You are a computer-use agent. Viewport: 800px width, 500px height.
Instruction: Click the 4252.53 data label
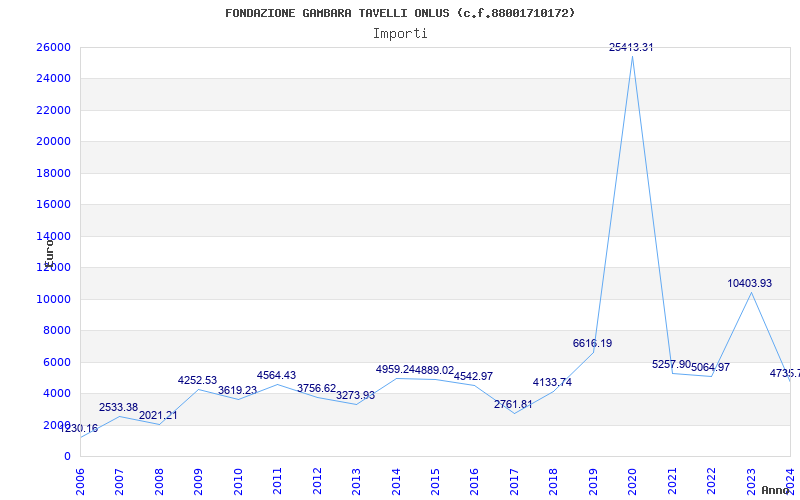197,381
